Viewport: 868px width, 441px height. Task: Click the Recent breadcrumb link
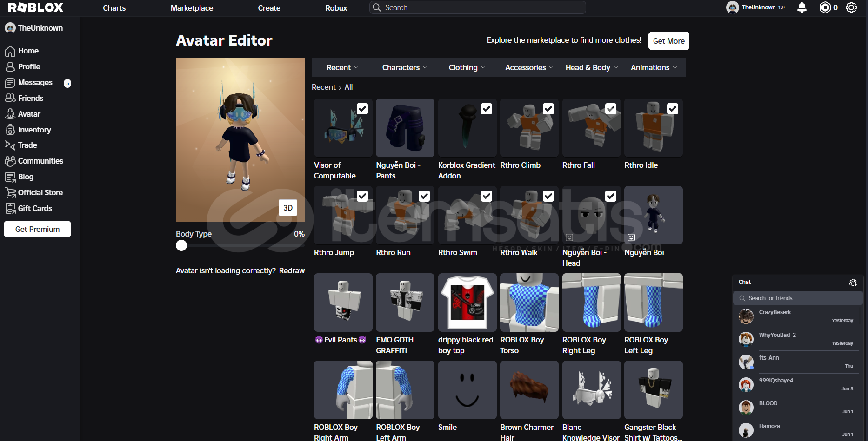pos(324,87)
